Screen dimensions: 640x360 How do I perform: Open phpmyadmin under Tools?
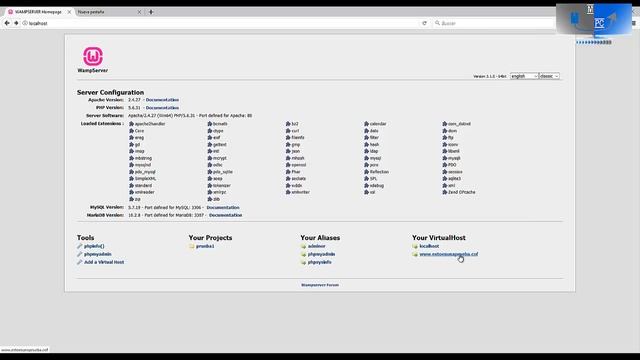(x=98, y=254)
